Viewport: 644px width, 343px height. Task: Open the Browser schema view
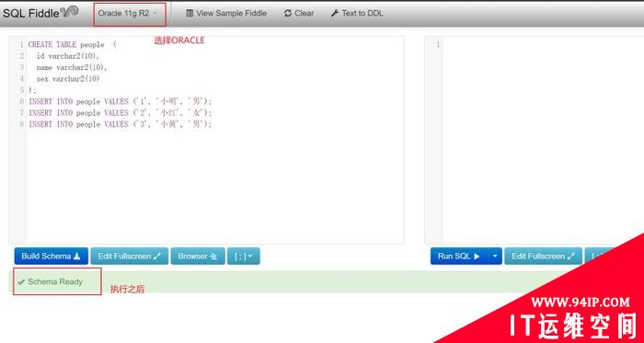tap(198, 256)
